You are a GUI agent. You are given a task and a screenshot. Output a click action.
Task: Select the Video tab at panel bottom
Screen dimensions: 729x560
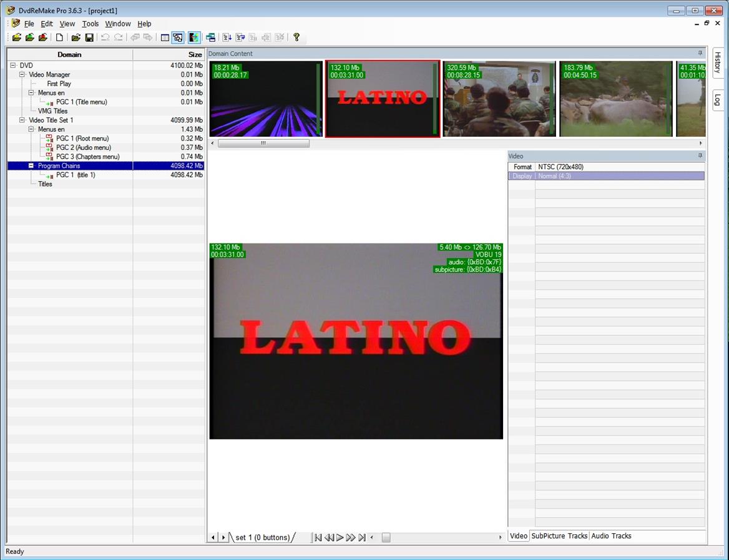tap(519, 536)
